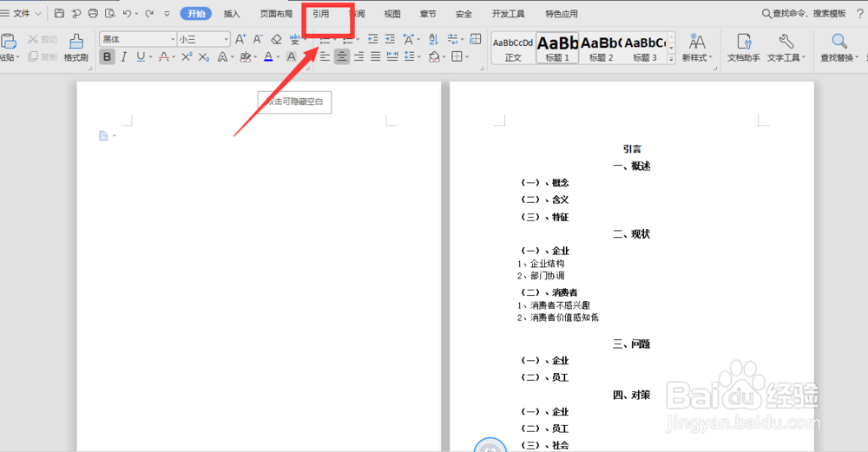Apply the text highlight color
The height and width of the screenshot is (452, 868).
pyautogui.click(x=246, y=56)
